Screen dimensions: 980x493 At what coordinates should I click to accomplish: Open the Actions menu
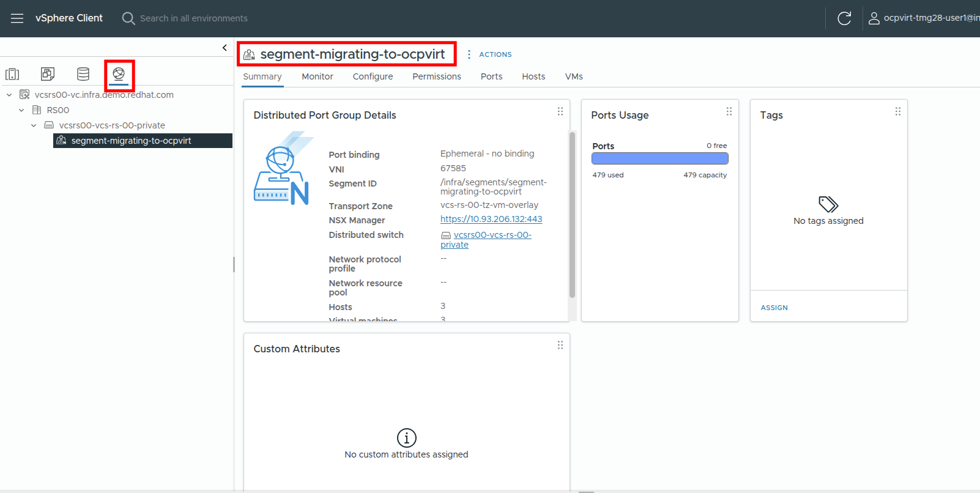point(489,54)
